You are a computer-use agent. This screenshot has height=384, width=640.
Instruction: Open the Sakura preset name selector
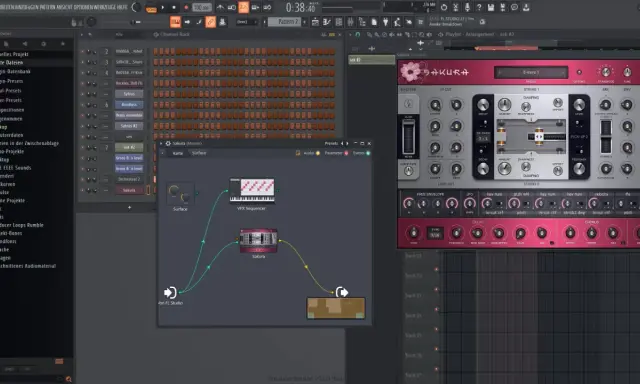point(531,72)
